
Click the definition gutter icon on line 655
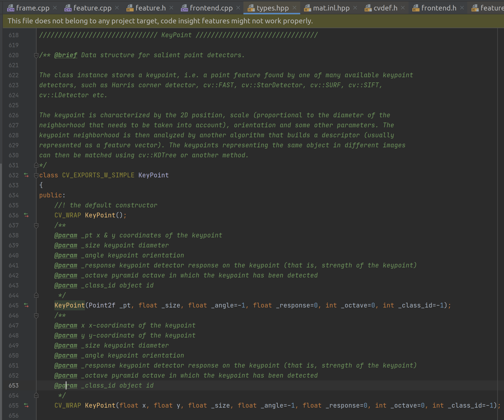tap(26, 405)
